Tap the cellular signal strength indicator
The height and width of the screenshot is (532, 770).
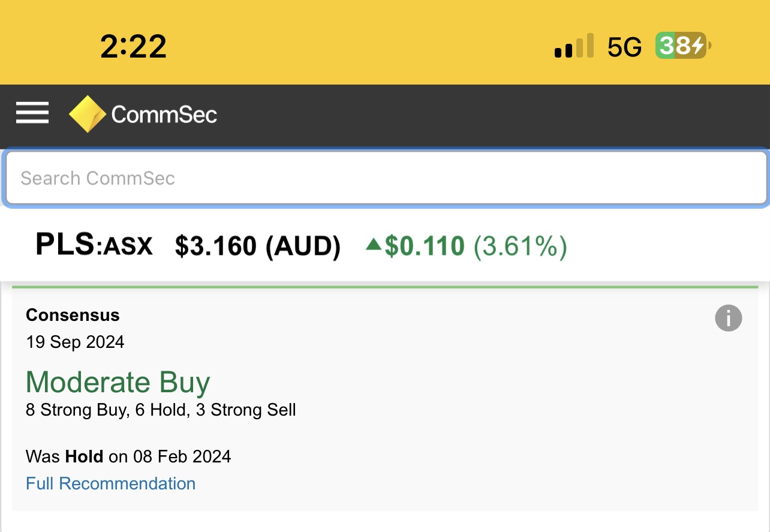(x=574, y=46)
